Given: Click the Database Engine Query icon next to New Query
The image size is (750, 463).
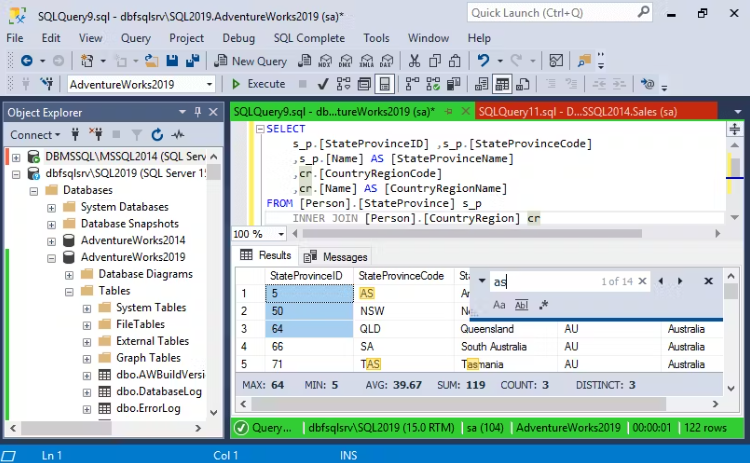Looking at the screenshot, I should [x=304, y=61].
